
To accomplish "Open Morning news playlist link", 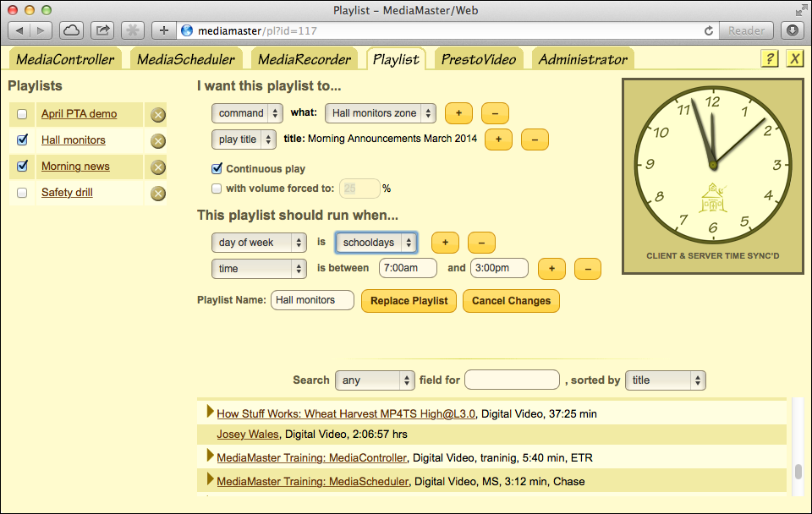I will [75, 167].
